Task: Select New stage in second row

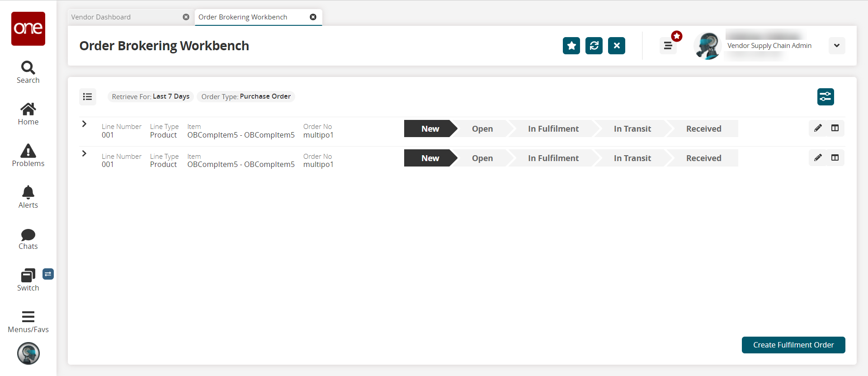Action: (430, 158)
